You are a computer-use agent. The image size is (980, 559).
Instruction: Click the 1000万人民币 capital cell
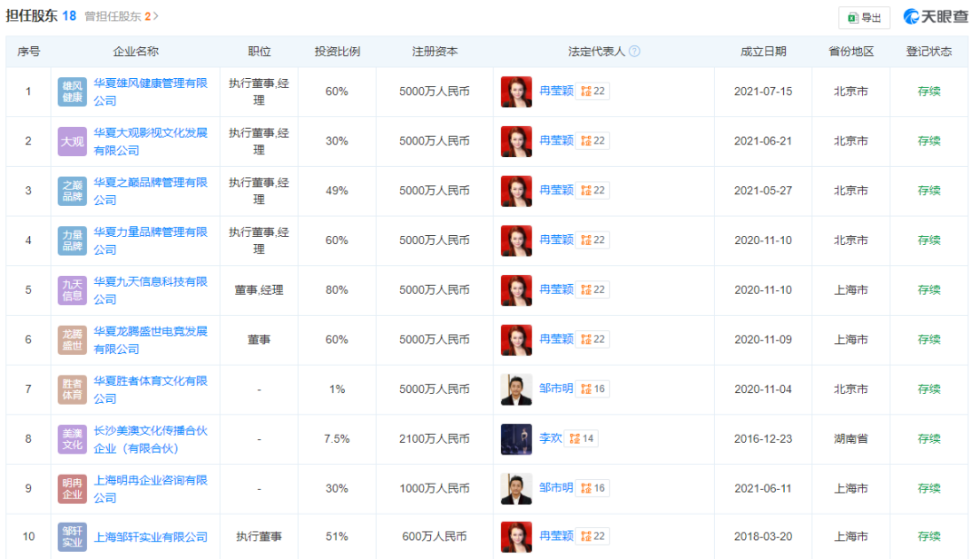tap(435, 488)
